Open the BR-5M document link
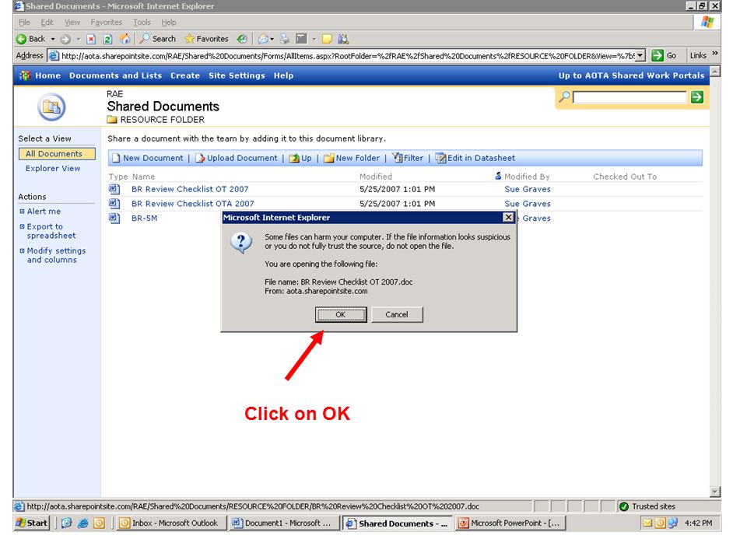Viewport: 747px width, 560px height. pos(145,219)
